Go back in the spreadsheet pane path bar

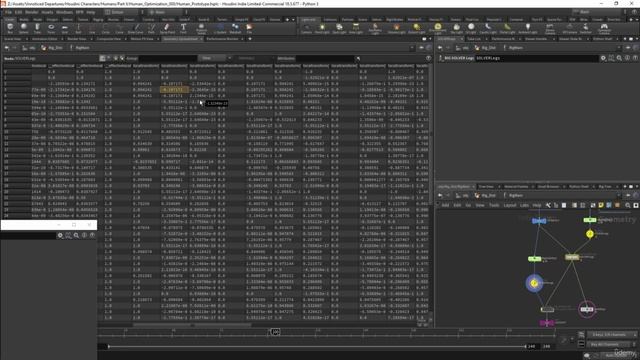[x=7, y=48]
